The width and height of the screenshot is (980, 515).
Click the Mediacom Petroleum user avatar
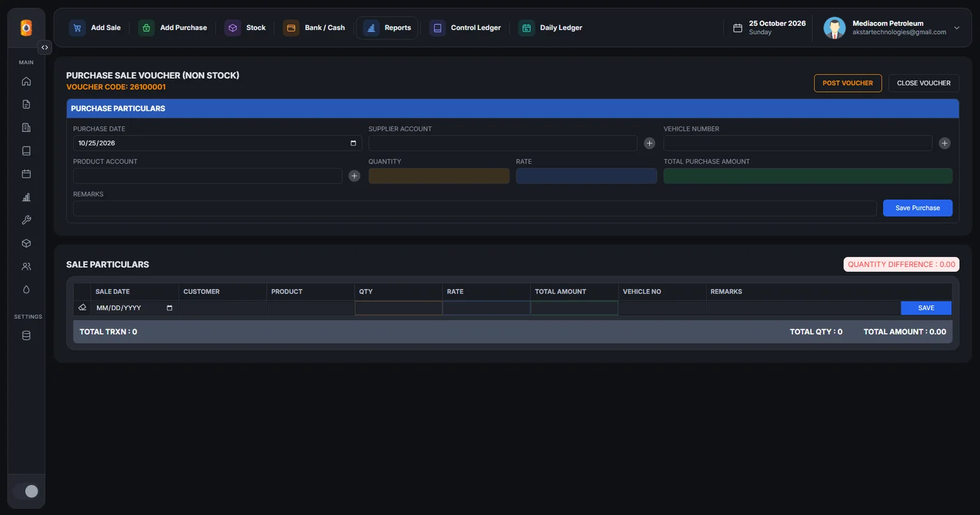[x=834, y=28]
